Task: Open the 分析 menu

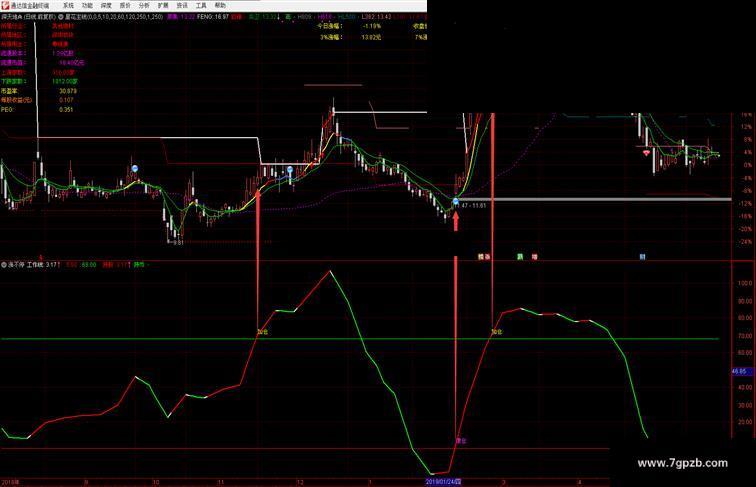Action: coord(144,5)
